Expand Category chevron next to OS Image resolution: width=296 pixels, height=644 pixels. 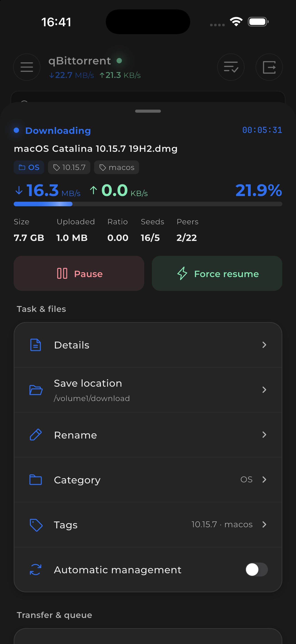(264, 479)
